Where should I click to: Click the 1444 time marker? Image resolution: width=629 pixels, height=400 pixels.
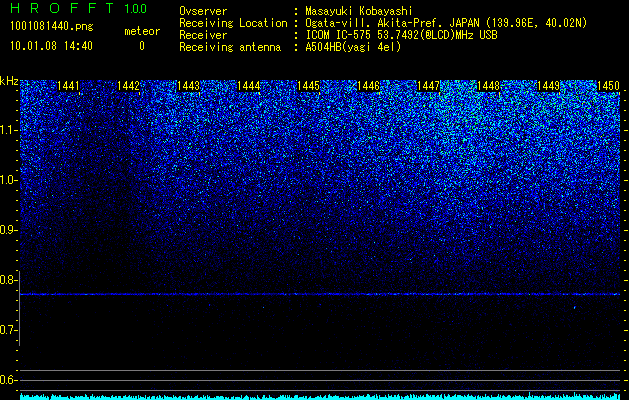(249, 85)
